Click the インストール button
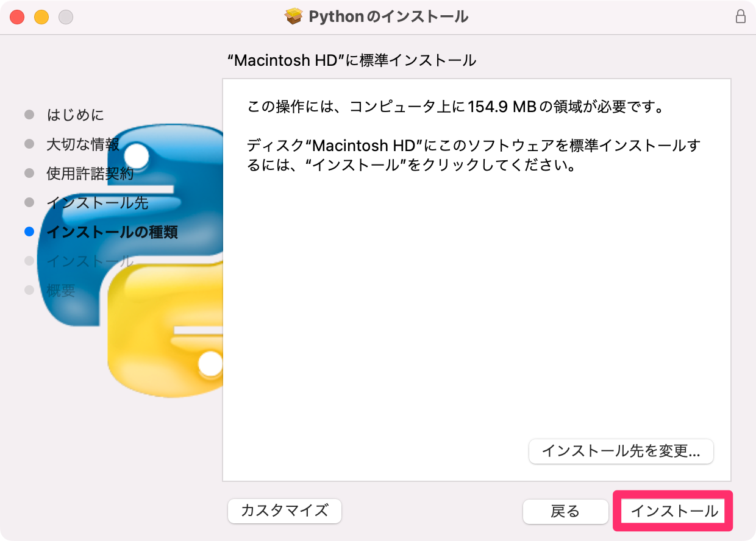756x541 pixels. pos(674,511)
